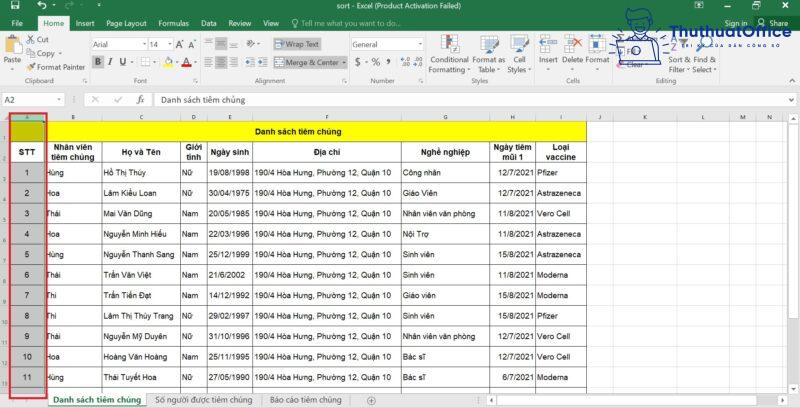This screenshot has height=408, width=800.
Task: Expand the Paste options arrow
Action: tap(12, 69)
